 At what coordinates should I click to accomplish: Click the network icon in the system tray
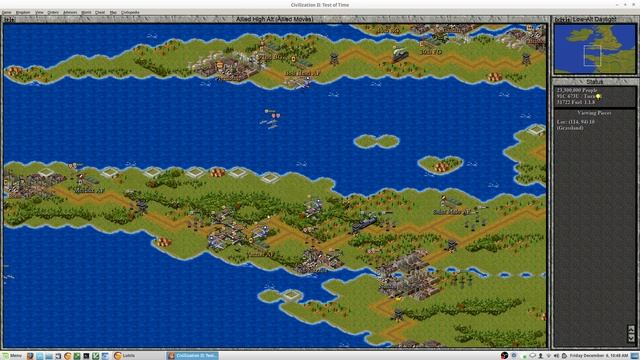(549, 356)
